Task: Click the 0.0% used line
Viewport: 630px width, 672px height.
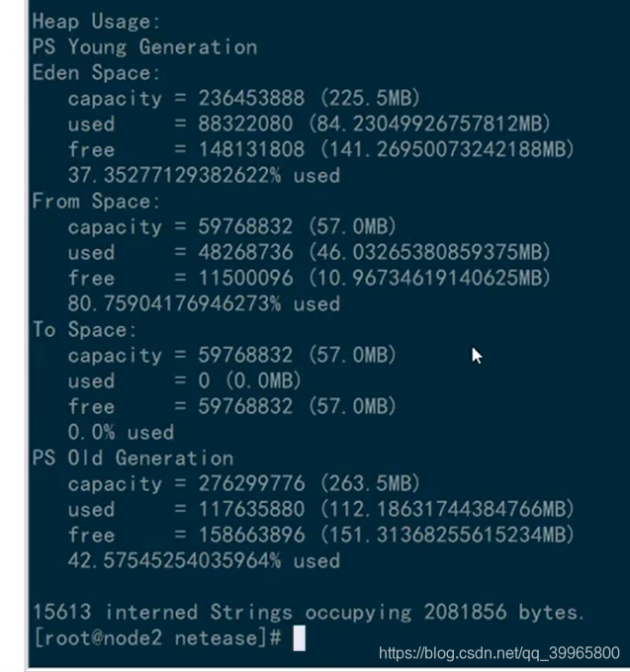Action: tap(121, 432)
